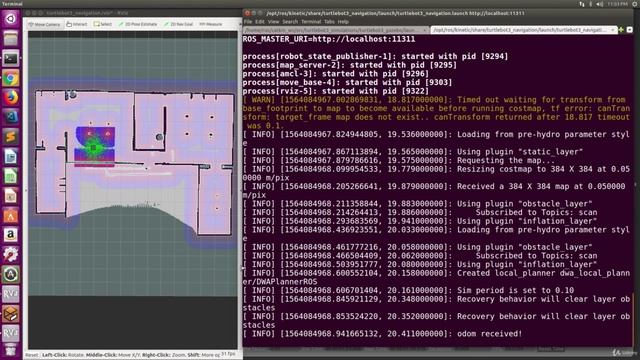Select the Interact tool in RViz

(x=77, y=24)
